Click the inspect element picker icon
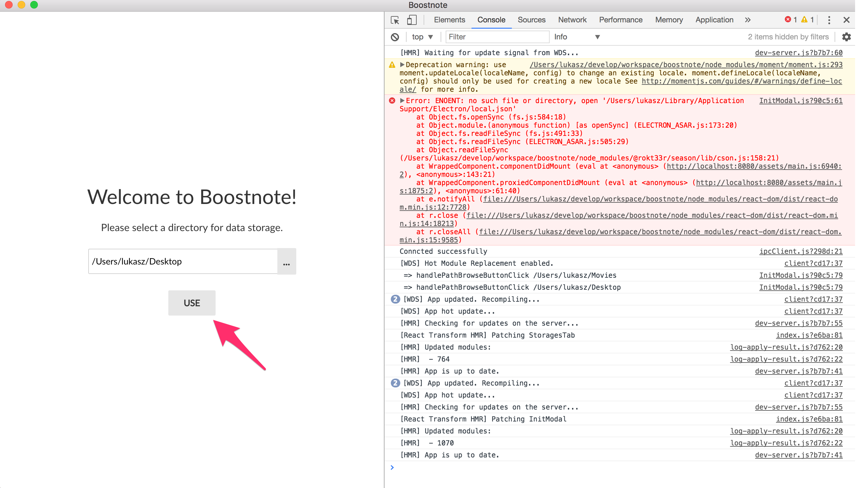868x488 pixels. click(395, 20)
